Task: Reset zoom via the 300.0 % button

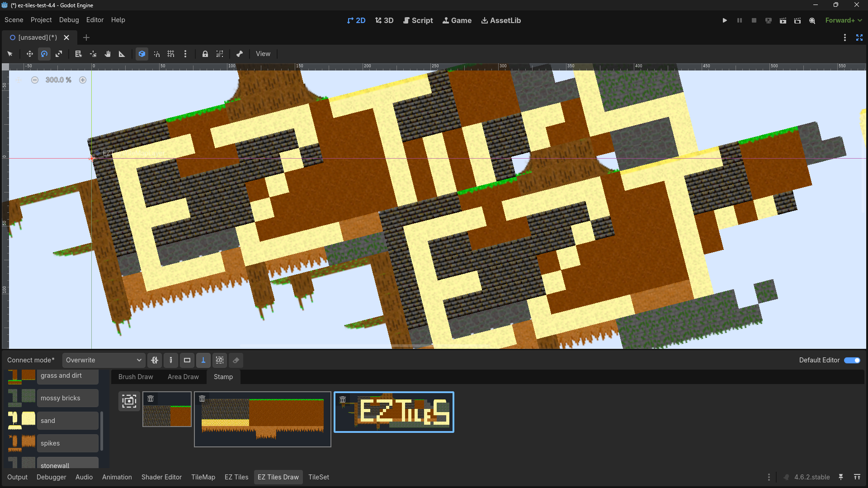Action: click(x=58, y=80)
